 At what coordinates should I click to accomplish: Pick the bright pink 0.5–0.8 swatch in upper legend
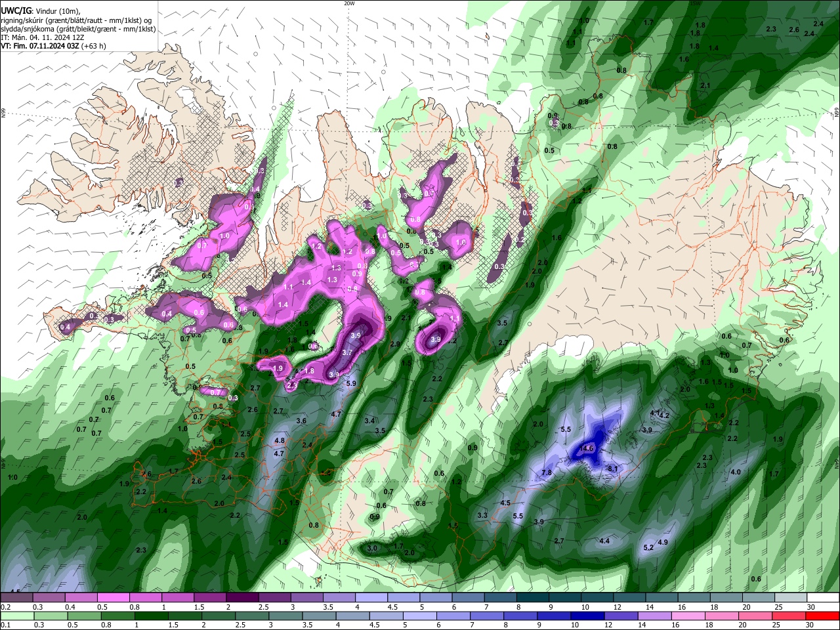coord(114,597)
